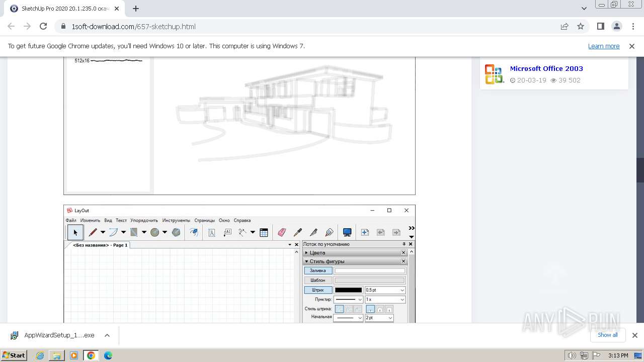Open a new Chrome tab
644x362 pixels.
tap(136, 9)
